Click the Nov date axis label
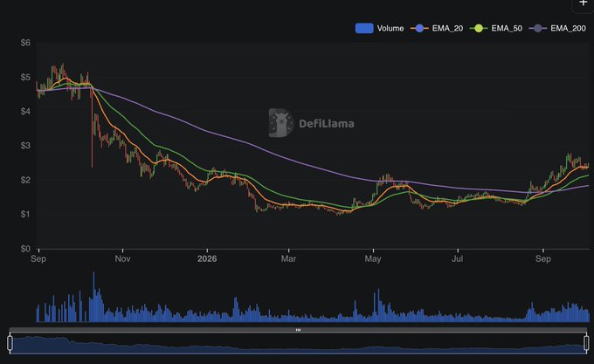This screenshot has width=594, height=364. 123,258
